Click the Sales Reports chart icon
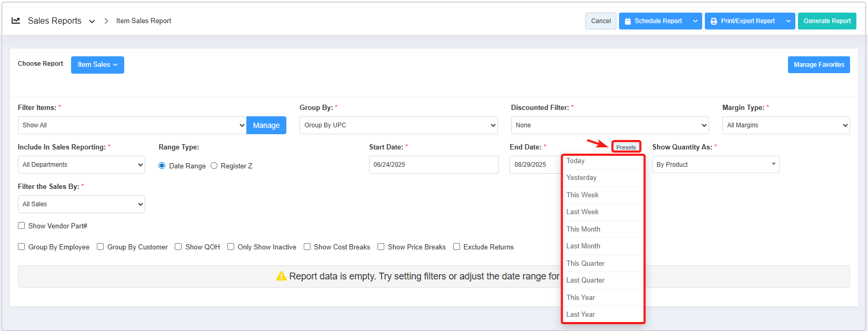Screen dimensions: 868x331 pos(16,21)
